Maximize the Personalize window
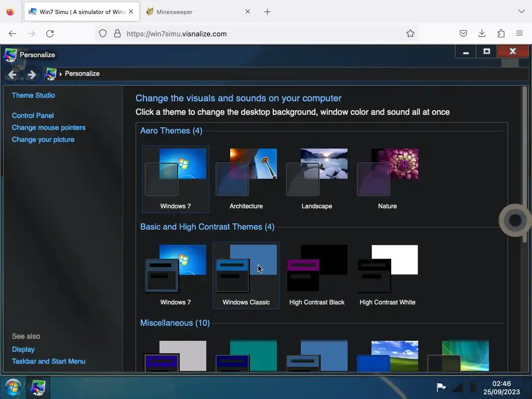 (x=486, y=51)
